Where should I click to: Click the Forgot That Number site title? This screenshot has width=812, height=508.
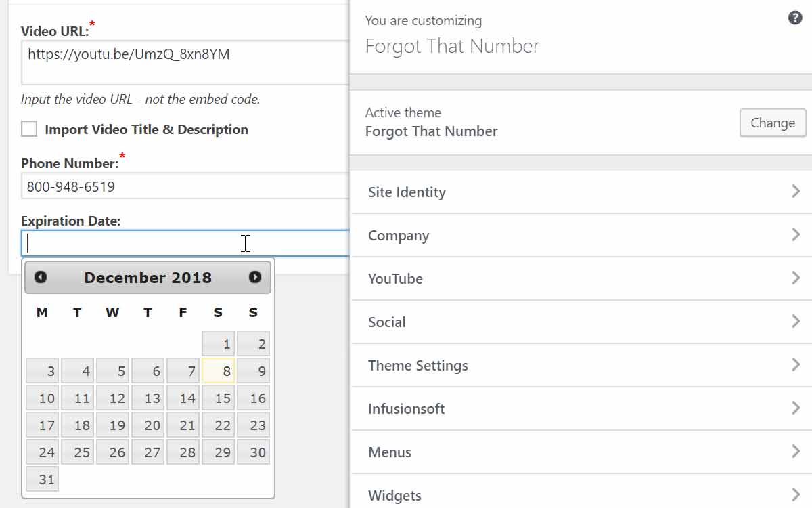pyautogui.click(x=452, y=46)
